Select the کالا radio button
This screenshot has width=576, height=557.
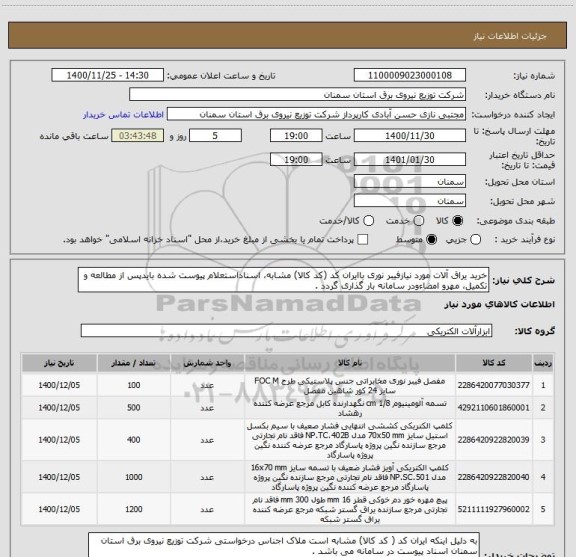pyautogui.click(x=458, y=220)
